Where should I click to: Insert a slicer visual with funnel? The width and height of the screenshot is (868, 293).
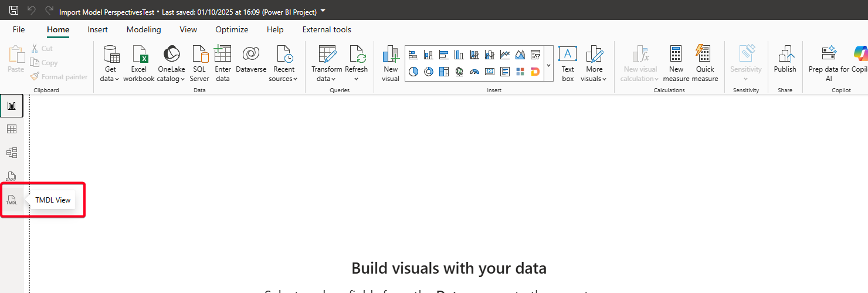tap(535, 55)
